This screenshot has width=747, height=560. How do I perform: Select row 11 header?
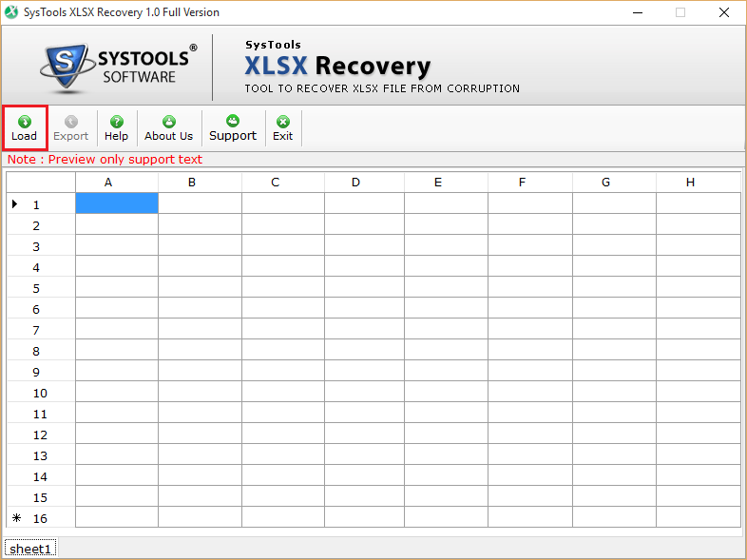click(x=41, y=414)
